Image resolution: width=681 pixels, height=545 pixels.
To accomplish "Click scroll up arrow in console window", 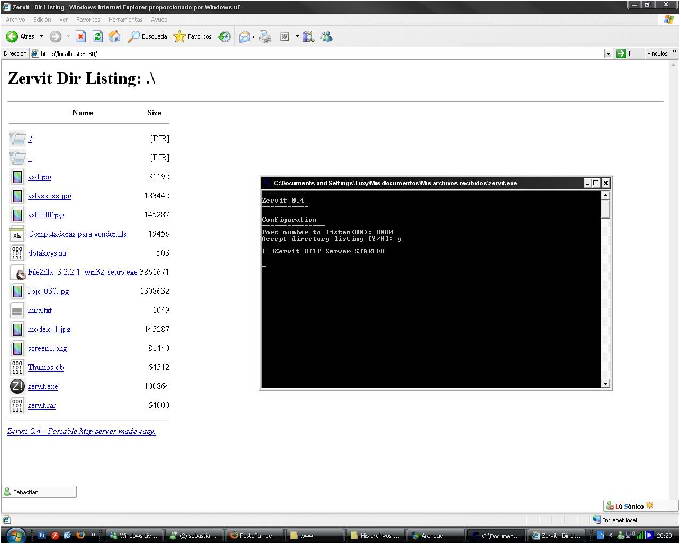I will (x=605, y=195).
